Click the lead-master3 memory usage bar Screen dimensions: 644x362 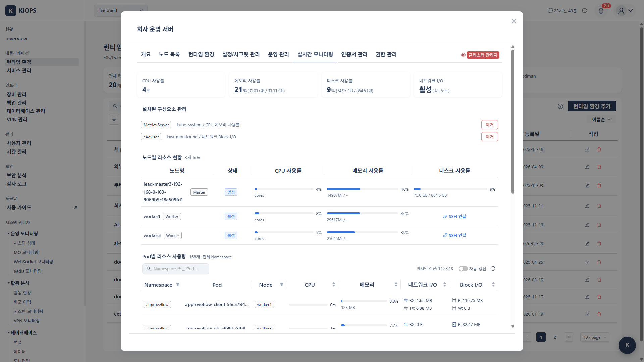pyautogui.click(x=362, y=189)
